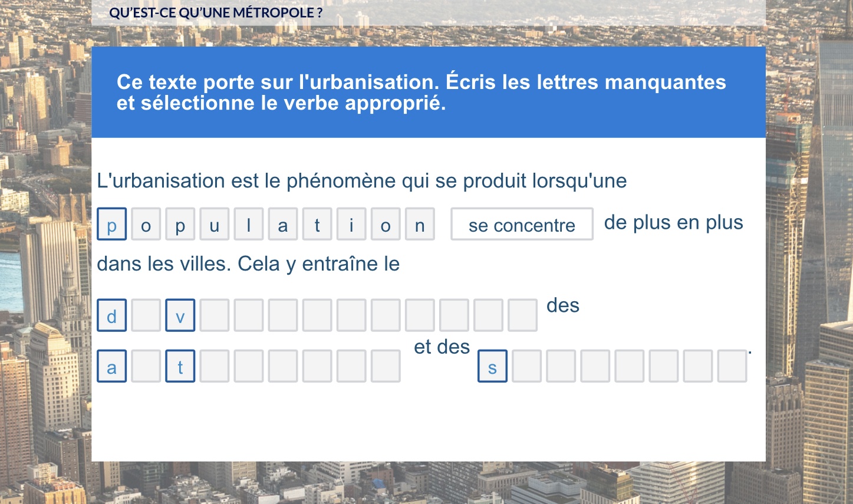Click the prefilled "d" letter box
Screen dimensions: 853x504
pyautogui.click(x=112, y=316)
